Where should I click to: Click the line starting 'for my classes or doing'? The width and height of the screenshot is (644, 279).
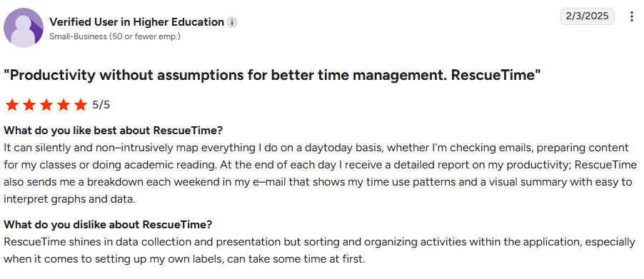pyautogui.click(x=321, y=165)
